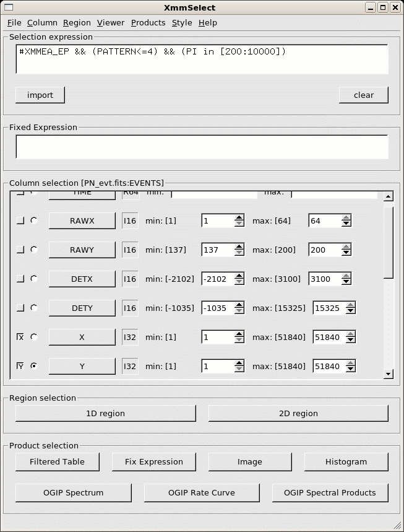Image resolution: width=404 pixels, height=532 pixels.
Task: Select the DETY radio button
Action: tap(34, 308)
